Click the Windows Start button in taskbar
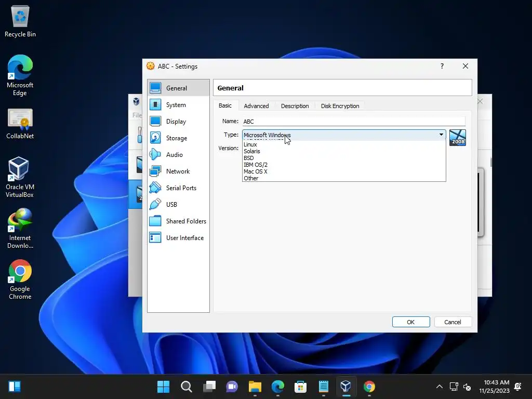This screenshot has height=399, width=532. (x=163, y=387)
